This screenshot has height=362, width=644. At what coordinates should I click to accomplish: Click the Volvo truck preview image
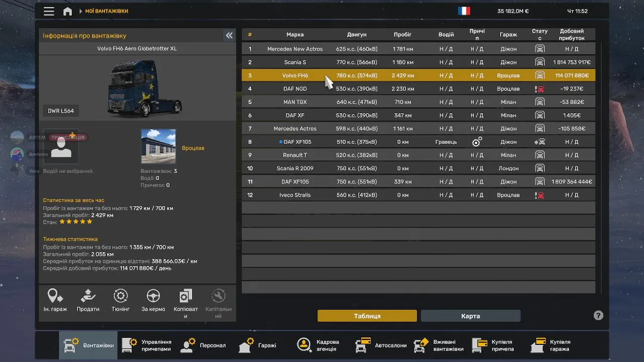click(144, 88)
